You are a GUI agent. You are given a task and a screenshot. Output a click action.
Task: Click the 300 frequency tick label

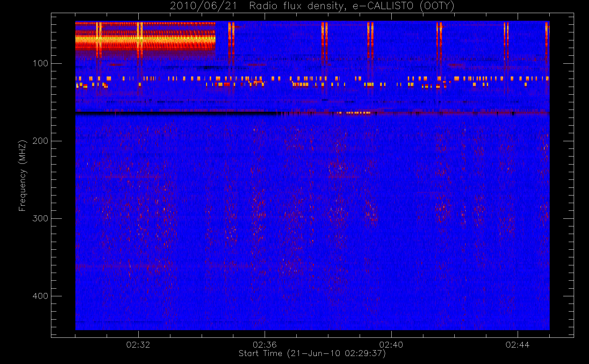(x=40, y=218)
